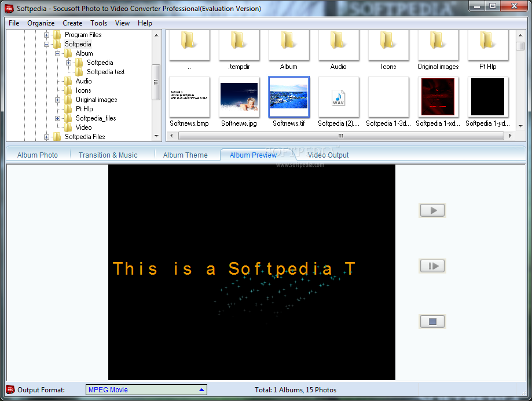Select the Softnews.jpg thumbnail

tap(239, 97)
